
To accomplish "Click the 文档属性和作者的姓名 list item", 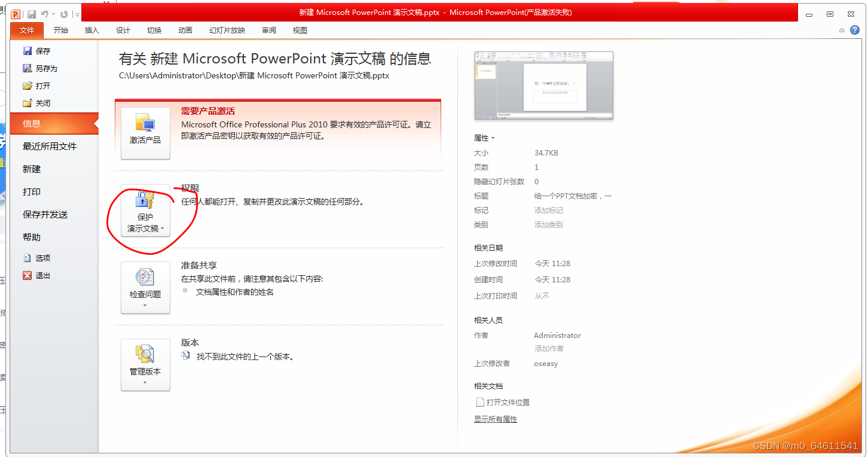I will (235, 292).
